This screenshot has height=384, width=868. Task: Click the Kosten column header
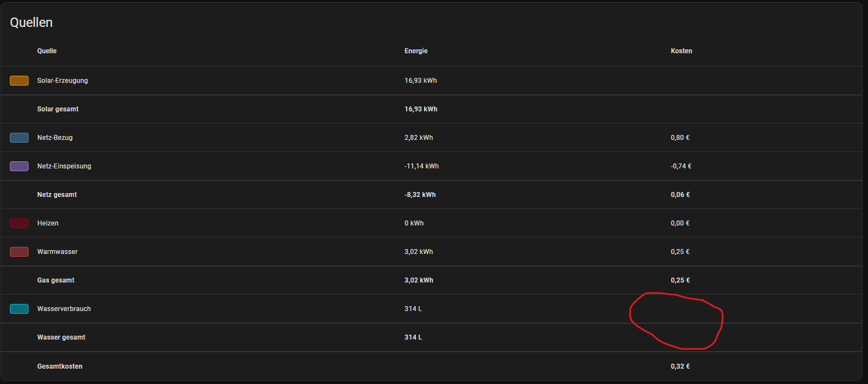pyautogui.click(x=681, y=51)
